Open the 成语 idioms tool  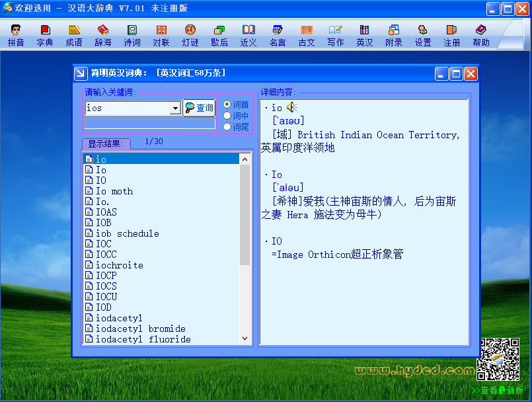click(74, 35)
